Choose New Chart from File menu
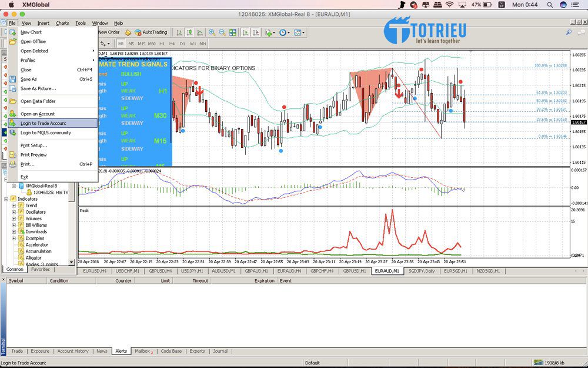This screenshot has height=368, width=588. pos(53,32)
